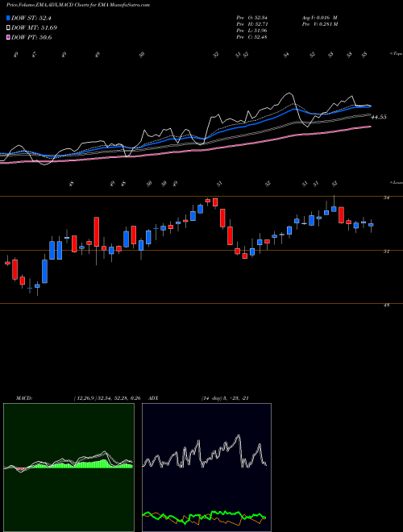
Task: Click the 'Pre V: 0.281 M' value
Action: coord(319,24)
